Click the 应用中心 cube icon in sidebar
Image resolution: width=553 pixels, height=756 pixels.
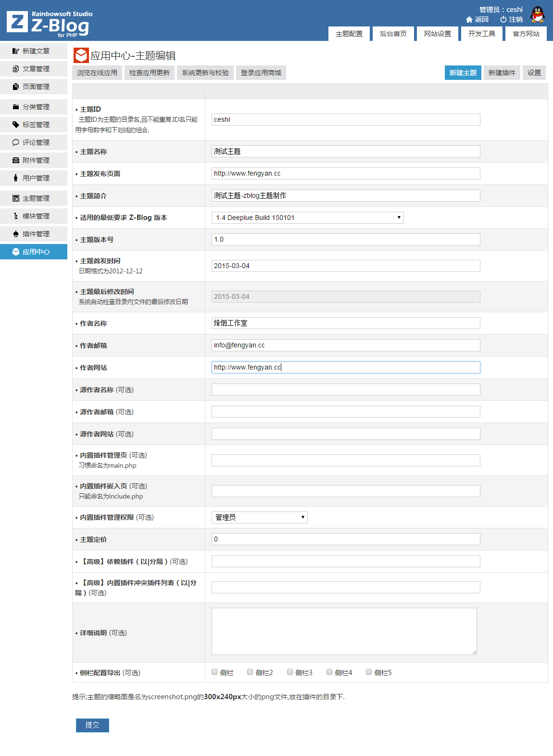[x=16, y=252]
